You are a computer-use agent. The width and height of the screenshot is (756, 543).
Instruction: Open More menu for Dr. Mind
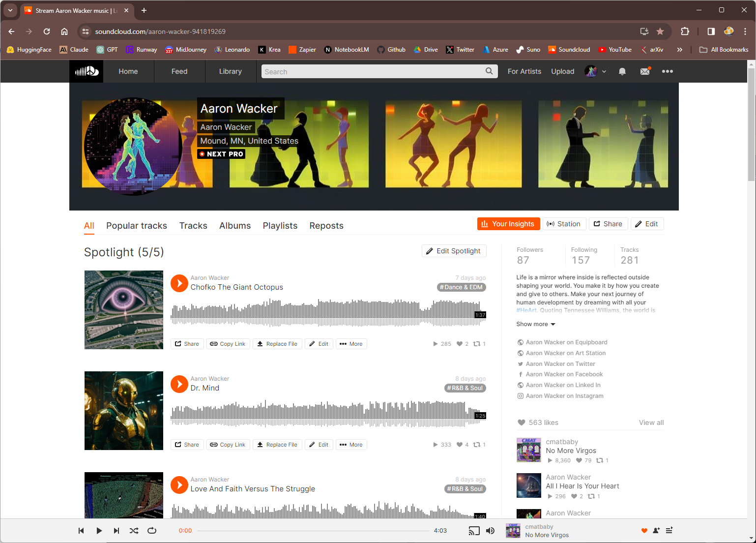point(351,445)
